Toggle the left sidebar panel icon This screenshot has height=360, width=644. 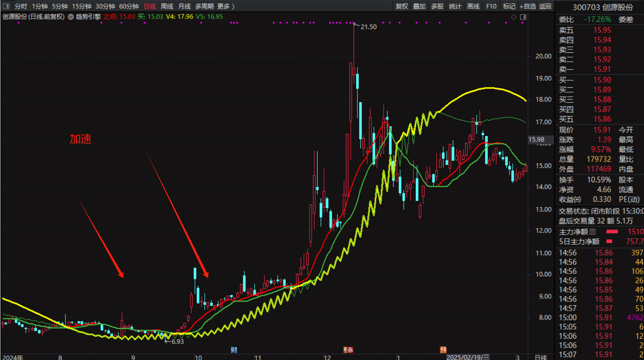(x=6, y=6)
